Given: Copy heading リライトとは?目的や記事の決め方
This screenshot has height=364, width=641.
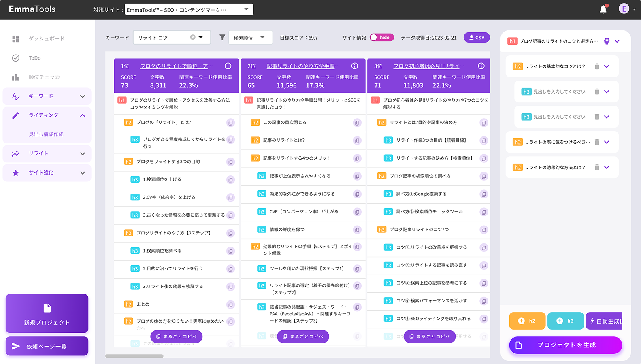Looking at the screenshot, I should 483,123.
